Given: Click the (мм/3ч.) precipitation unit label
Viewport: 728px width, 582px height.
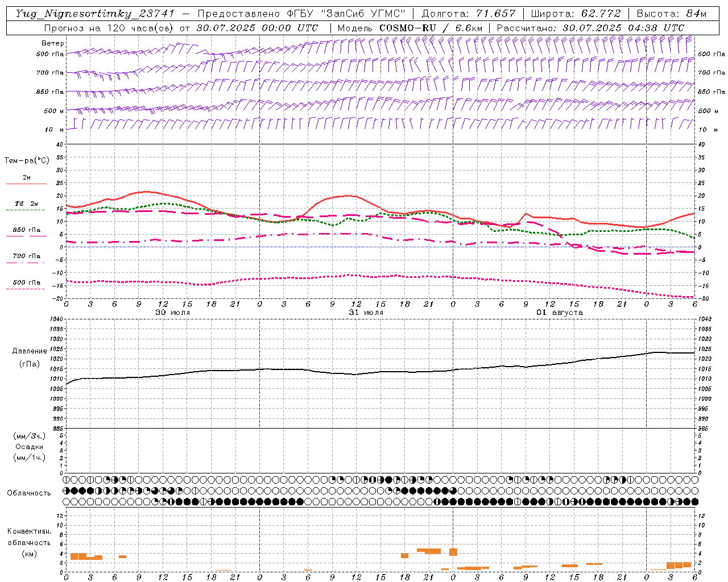Looking at the screenshot, I should [30, 436].
